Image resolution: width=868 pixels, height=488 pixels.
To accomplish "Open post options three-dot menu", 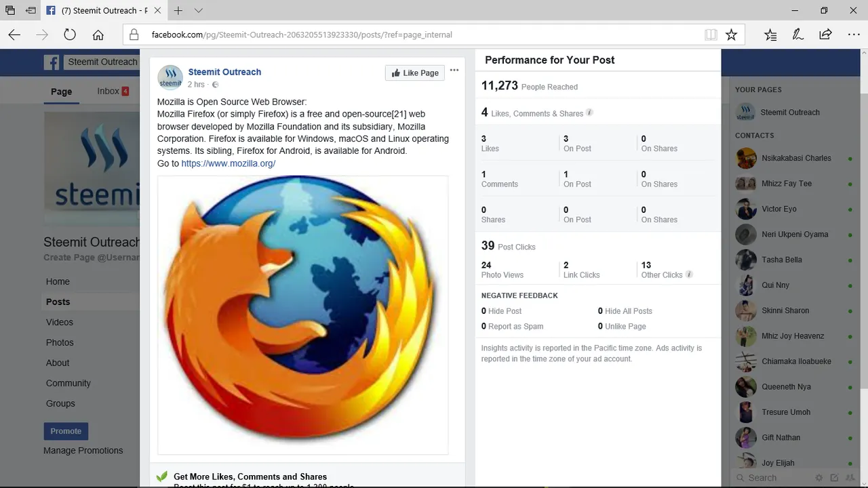I will tap(454, 70).
